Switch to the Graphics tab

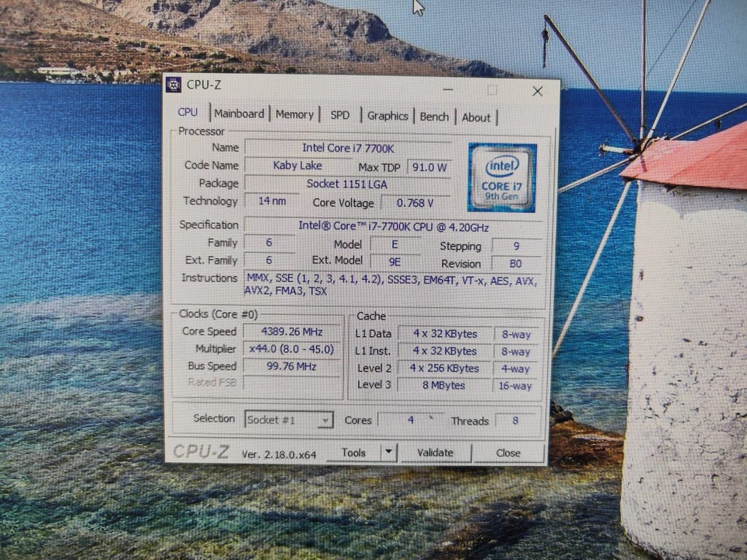coord(388,116)
